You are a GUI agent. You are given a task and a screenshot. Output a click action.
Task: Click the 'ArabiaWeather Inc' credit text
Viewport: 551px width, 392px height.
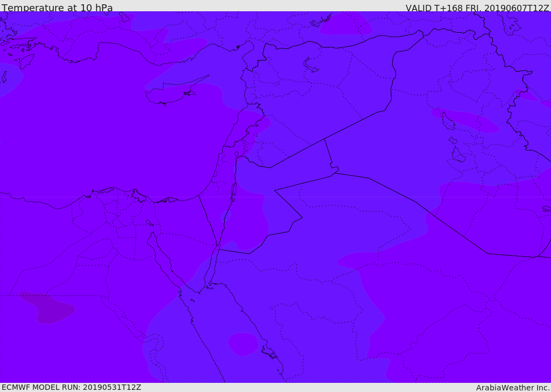513,388
